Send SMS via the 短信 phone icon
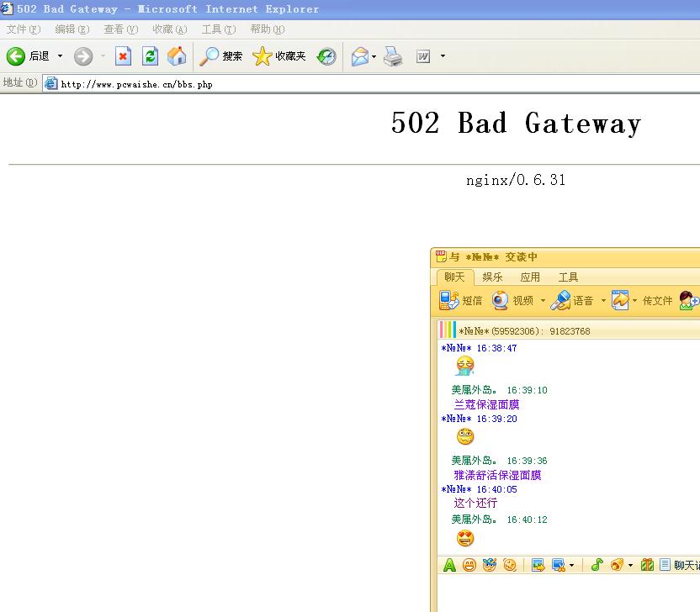The height and width of the screenshot is (612, 700). [448, 300]
